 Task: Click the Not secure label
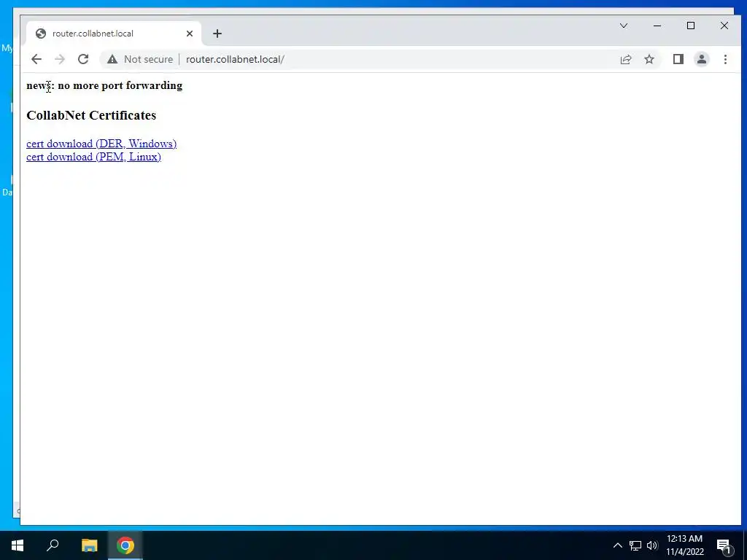148,59
